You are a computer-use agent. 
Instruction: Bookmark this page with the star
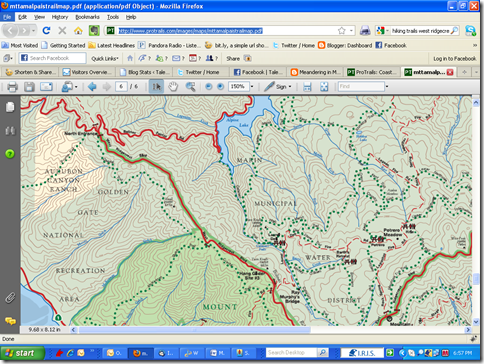[342, 31]
